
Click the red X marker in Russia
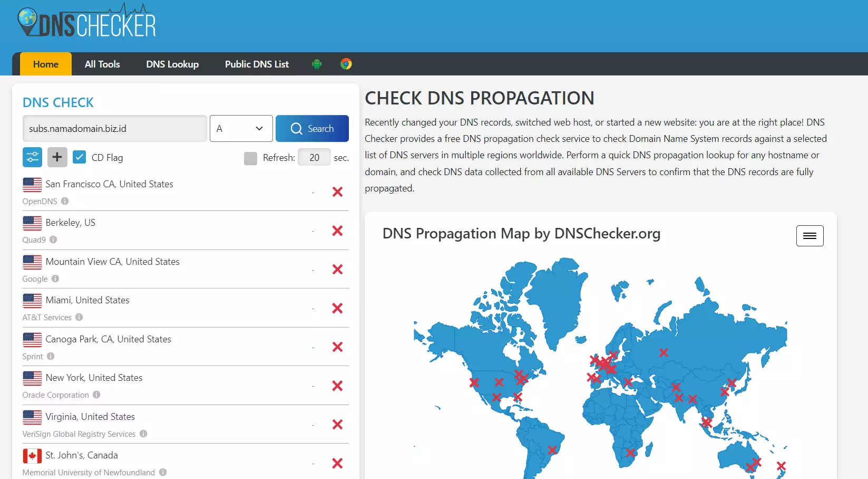[664, 352]
